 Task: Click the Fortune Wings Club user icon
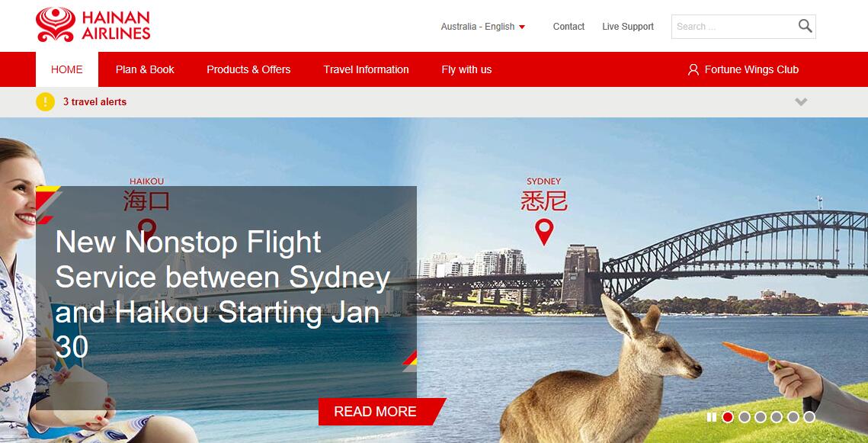tap(693, 70)
